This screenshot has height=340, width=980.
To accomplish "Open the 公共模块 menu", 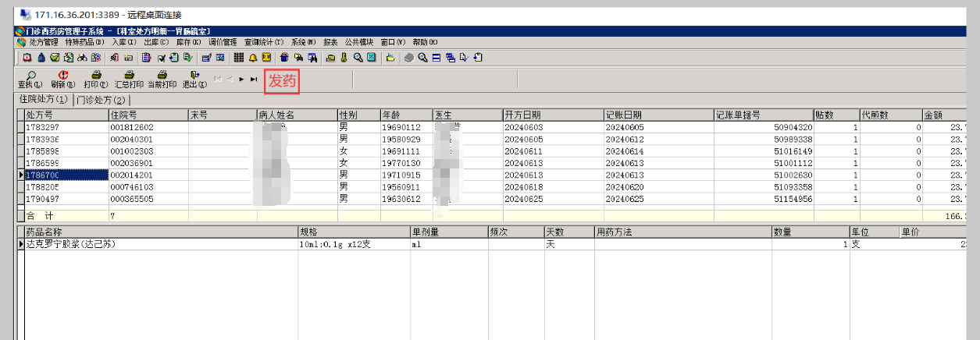I will point(359,42).
